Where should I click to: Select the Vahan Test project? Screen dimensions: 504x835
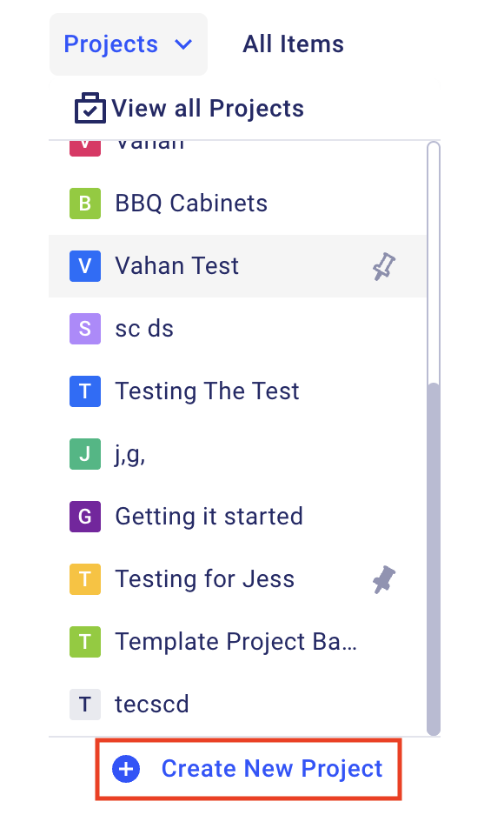(237, 266)
